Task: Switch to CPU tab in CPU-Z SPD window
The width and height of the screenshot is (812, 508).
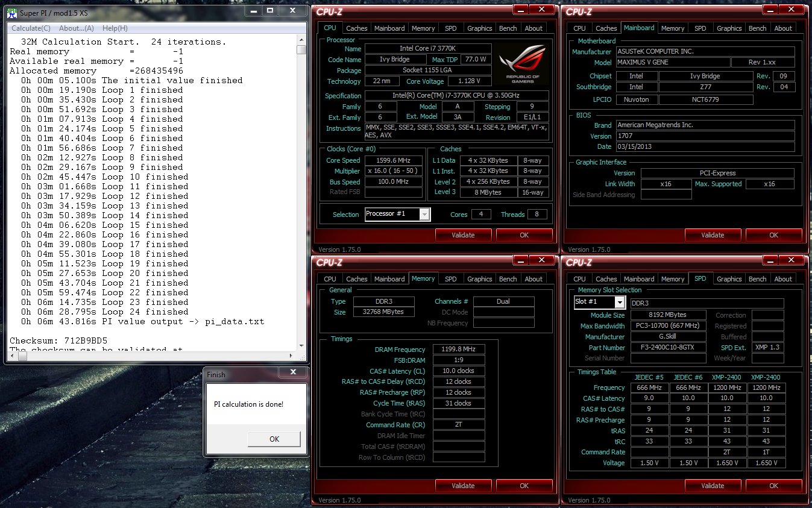Action: pos(579,279)
